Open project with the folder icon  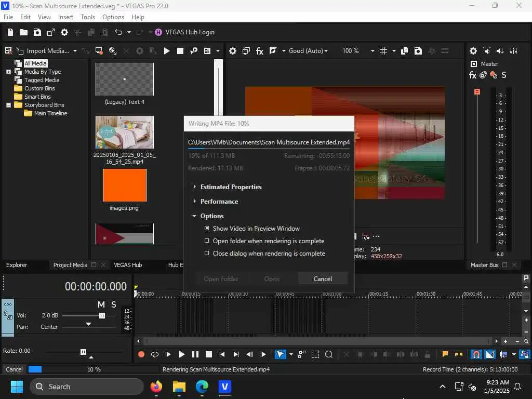[24, 32]
